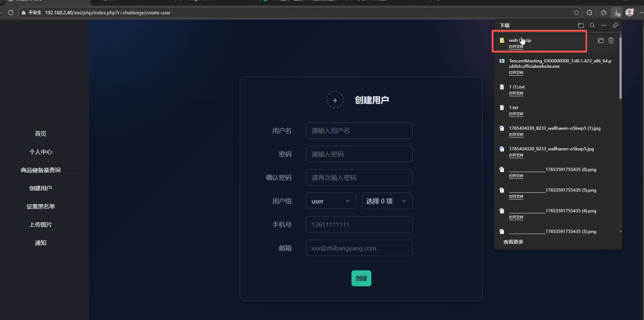Screen dimensions: 644x320
Task: Open file link under web zip download
Action: pyautogui.click(x=516, y=47)
